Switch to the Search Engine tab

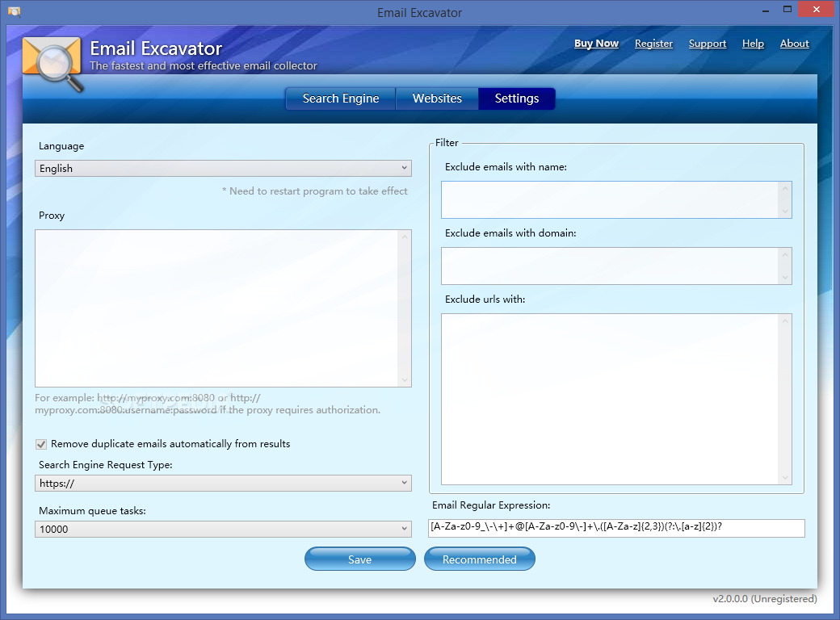click(x=341, y=98)
